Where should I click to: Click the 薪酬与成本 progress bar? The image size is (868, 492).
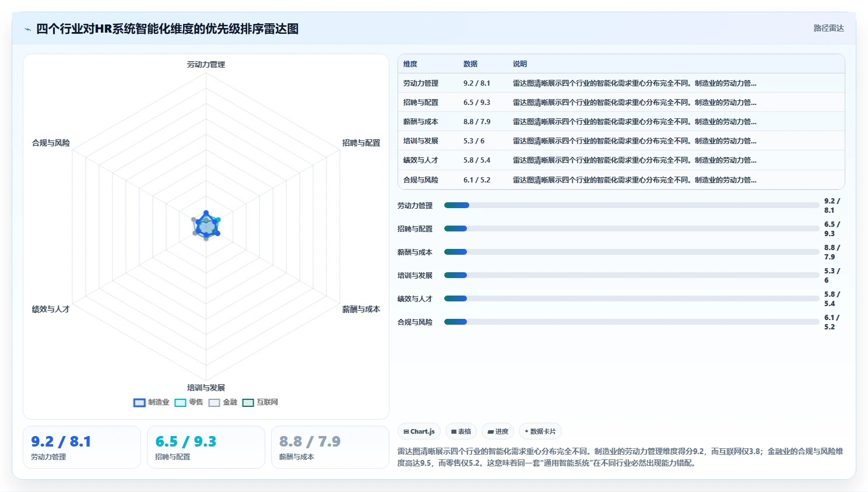[632, 252]
